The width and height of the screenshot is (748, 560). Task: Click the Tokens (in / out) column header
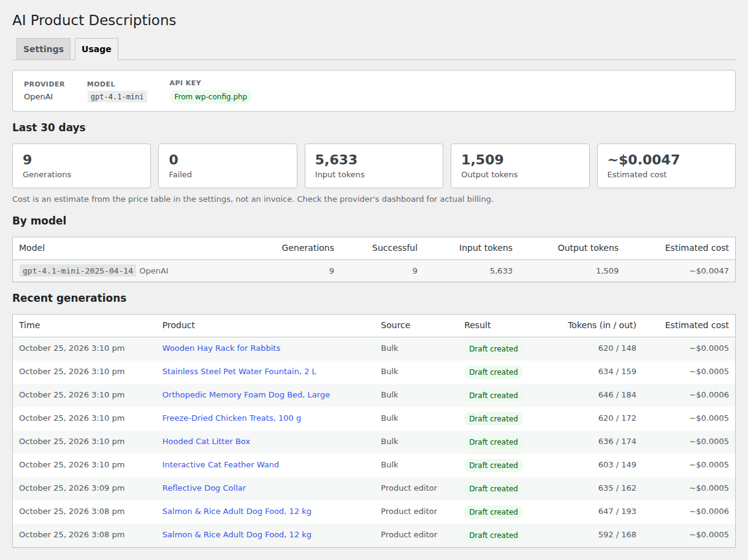pos(602,325)
